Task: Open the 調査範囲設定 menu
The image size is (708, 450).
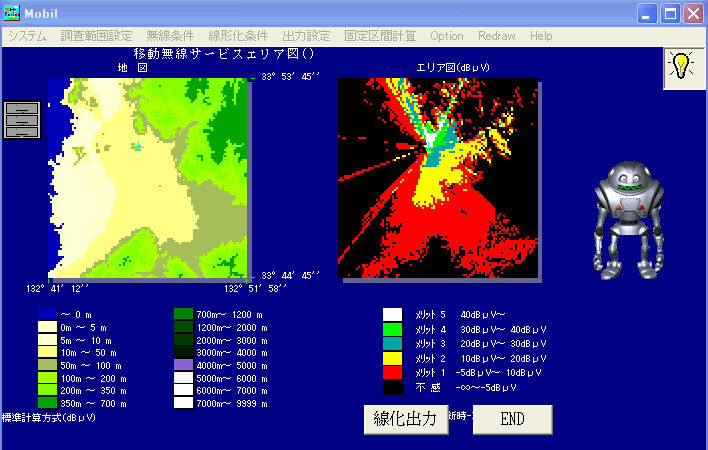Action: [x=96, y=36]
